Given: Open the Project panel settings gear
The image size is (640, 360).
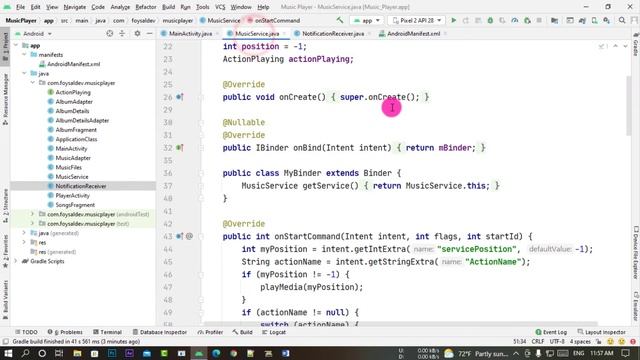Looking at the screenshot, I should (137, 33).
